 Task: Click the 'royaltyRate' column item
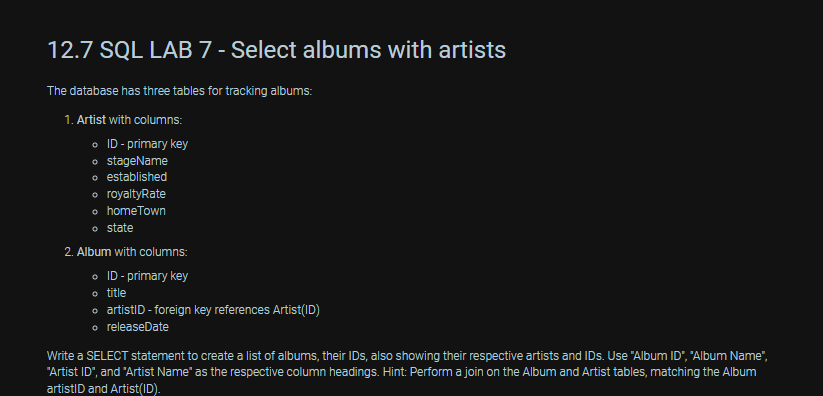coord(136,194)
